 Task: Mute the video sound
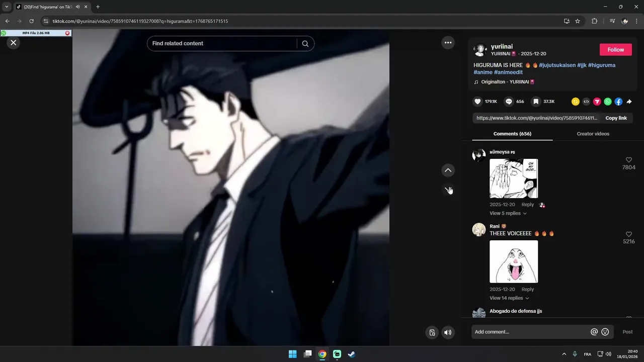pyautogui.click(x=448, y=332)
